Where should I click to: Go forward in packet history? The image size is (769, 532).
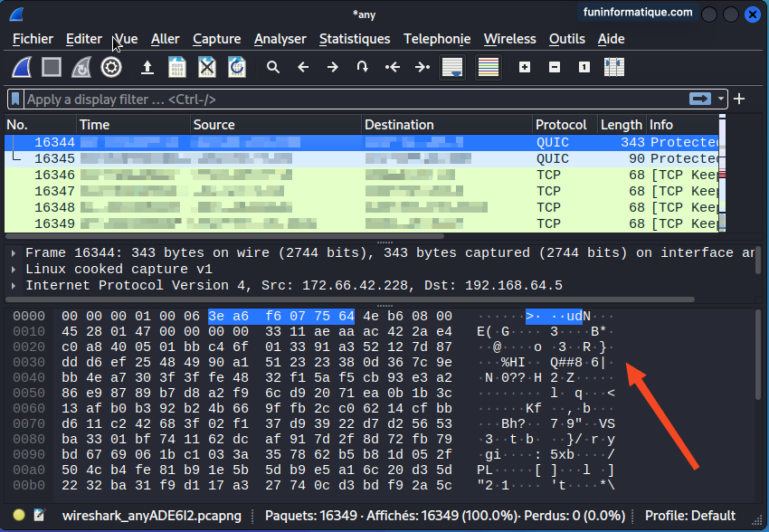[333, 67]
